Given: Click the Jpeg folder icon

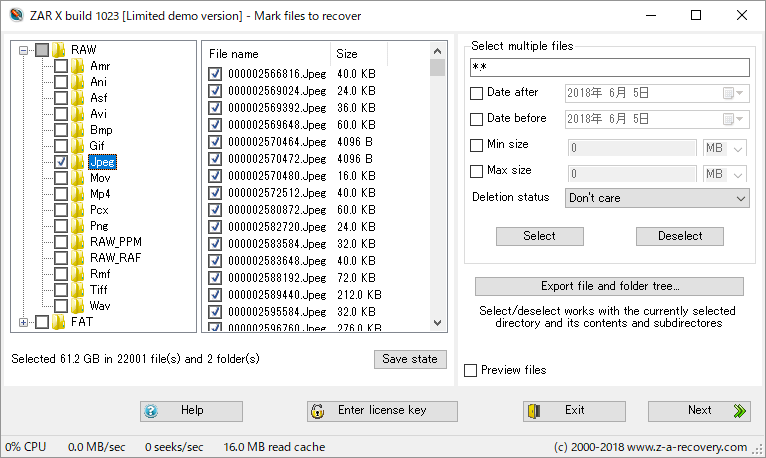Looking at the screenshot, I should (77, 162).
